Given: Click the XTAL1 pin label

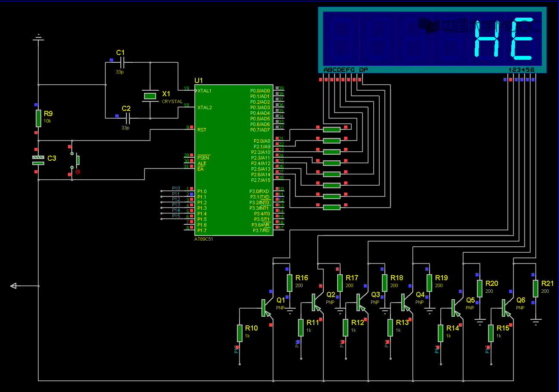Looking at the screenshot, I should coord(204,91).
